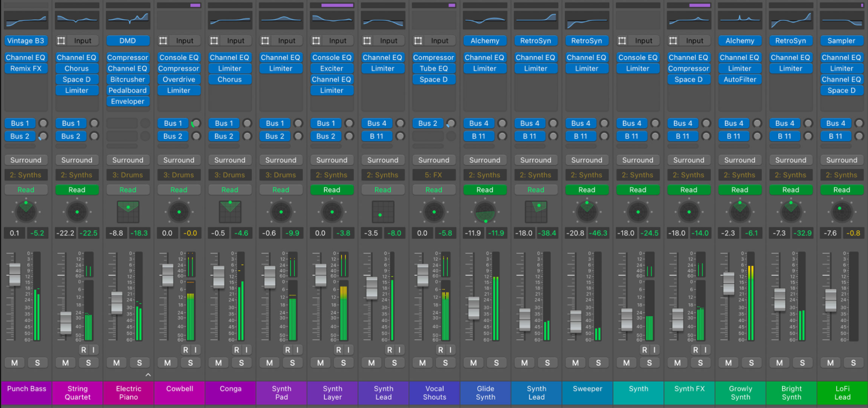Open the Bitcrusher plug-in slot
This screenshot has width=868, height=408.
128,80
